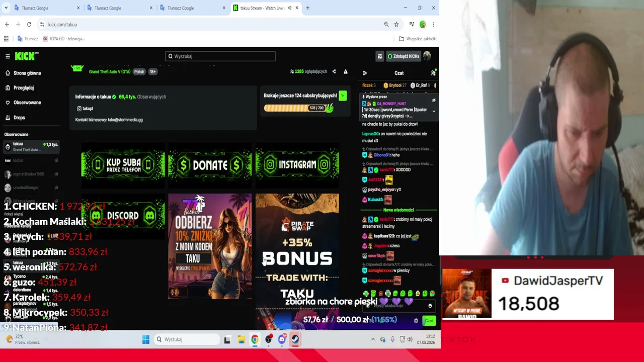644x362 pixels.
Task: Open a new Chrome tab
Action: [308, 8]
